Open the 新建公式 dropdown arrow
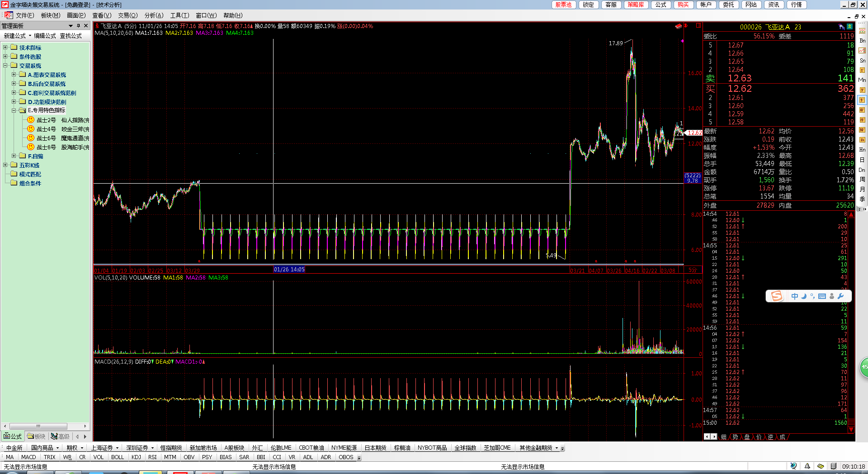Screen dimensions: 868x474 point(30,36)
